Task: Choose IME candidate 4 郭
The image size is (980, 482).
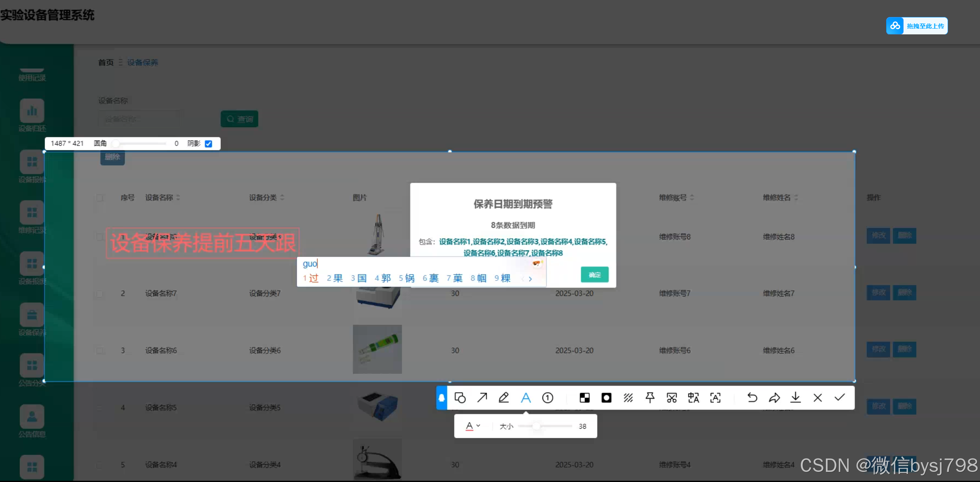Action: (x=383, y=278)
